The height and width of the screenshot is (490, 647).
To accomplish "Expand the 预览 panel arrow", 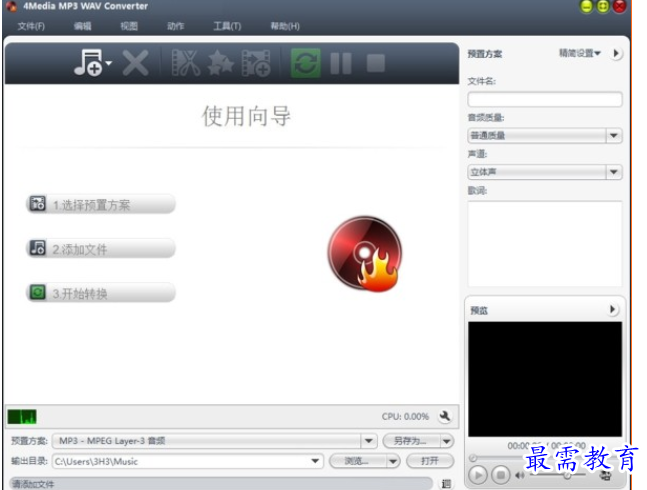I will click(613, 309).
